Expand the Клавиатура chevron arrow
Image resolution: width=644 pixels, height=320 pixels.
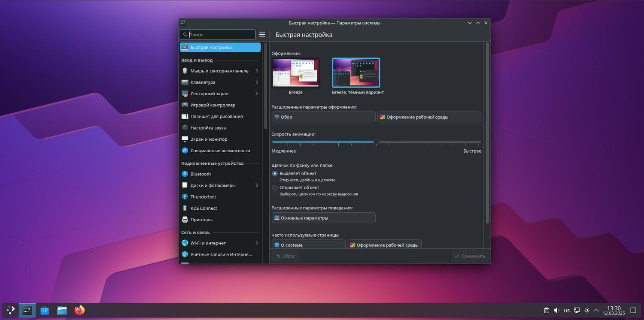click(257, 82)
